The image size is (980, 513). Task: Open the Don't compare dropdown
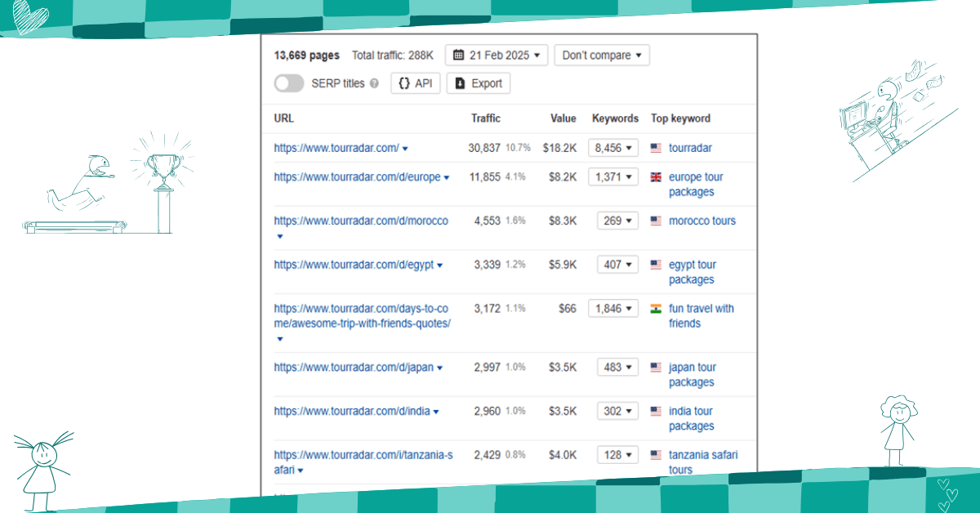tap(602, 56)
